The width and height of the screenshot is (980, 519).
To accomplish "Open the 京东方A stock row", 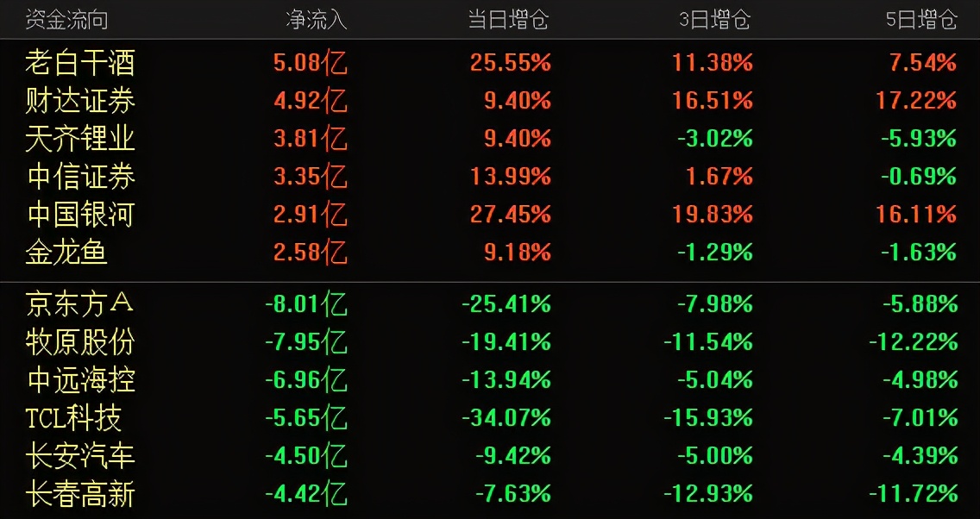I will tap(80, 303).
